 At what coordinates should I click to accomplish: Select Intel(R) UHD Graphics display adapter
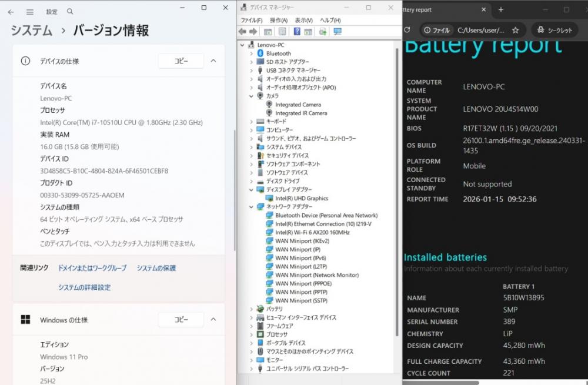pyautogui.click(x=302, y=198)
